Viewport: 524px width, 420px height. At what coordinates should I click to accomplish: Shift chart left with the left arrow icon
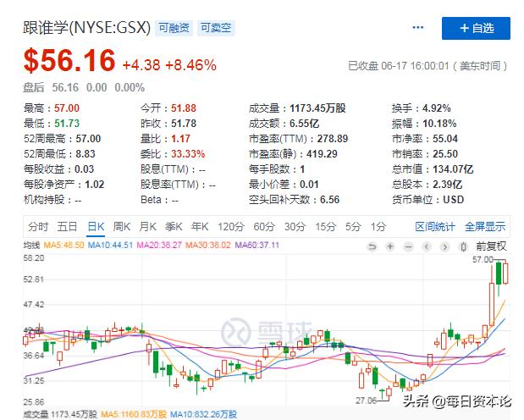[x=427, y=246]
